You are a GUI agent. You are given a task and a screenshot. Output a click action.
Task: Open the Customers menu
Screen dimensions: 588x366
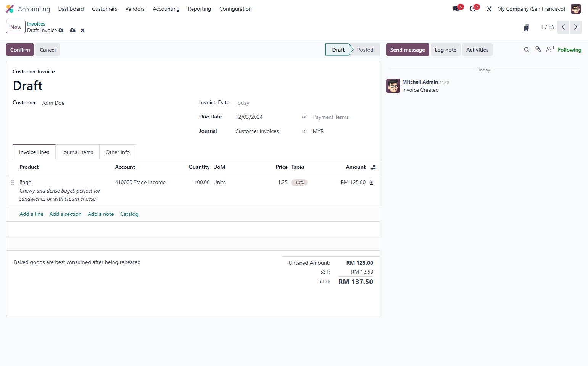105,9
